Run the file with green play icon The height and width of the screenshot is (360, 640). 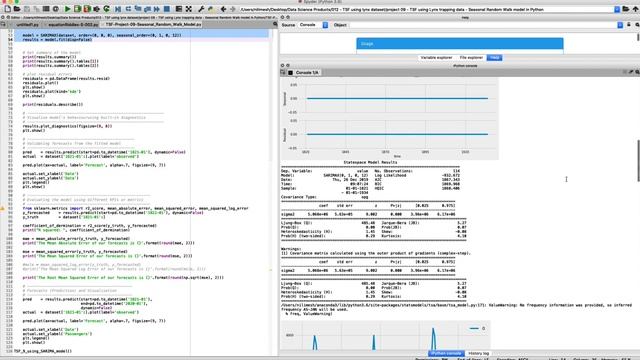click(67, 9)
